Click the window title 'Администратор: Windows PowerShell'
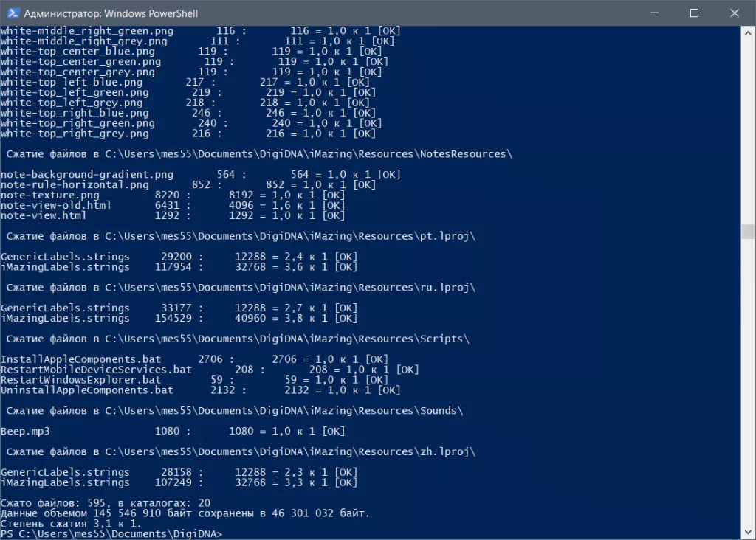This screenshot has height=540, width=756. coord(111,13)
